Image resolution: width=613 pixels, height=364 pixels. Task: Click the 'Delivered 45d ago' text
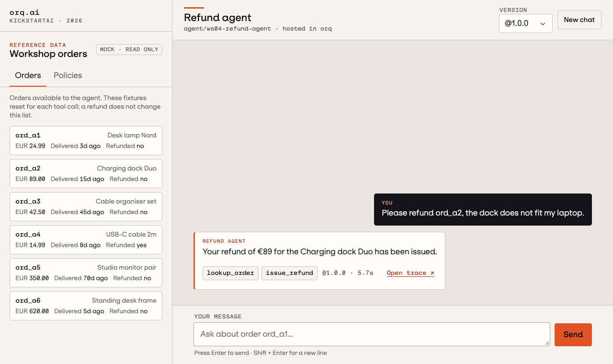(78, 212)
